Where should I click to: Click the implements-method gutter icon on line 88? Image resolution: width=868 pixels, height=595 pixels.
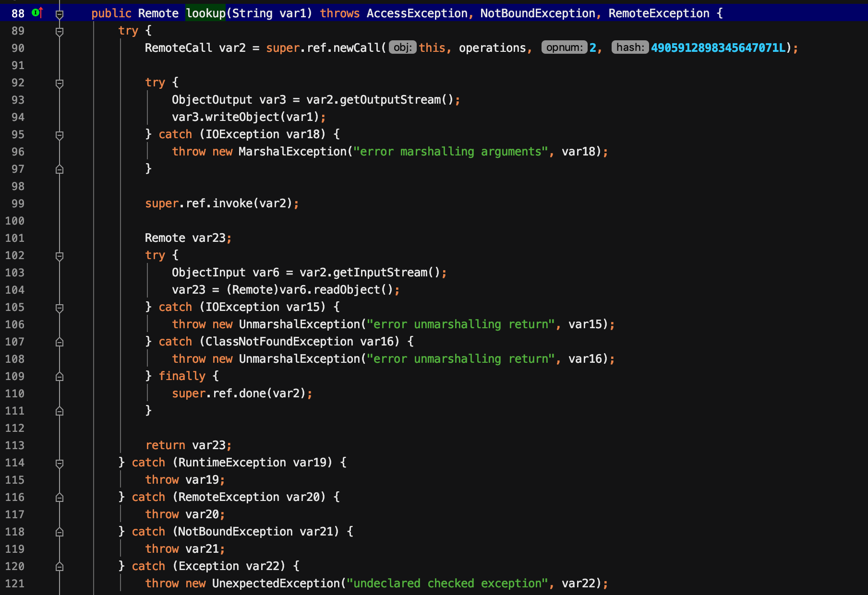(x=37, y=13)
